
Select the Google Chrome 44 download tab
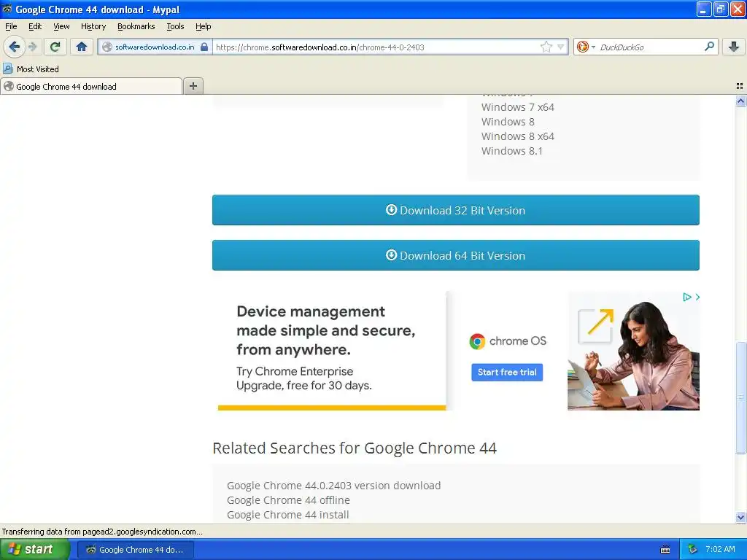pos(91,86)
